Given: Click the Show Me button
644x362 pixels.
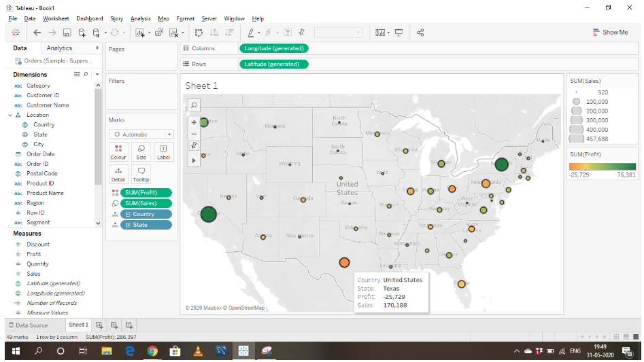Looking at the screenshot, I should pos(610,32).
